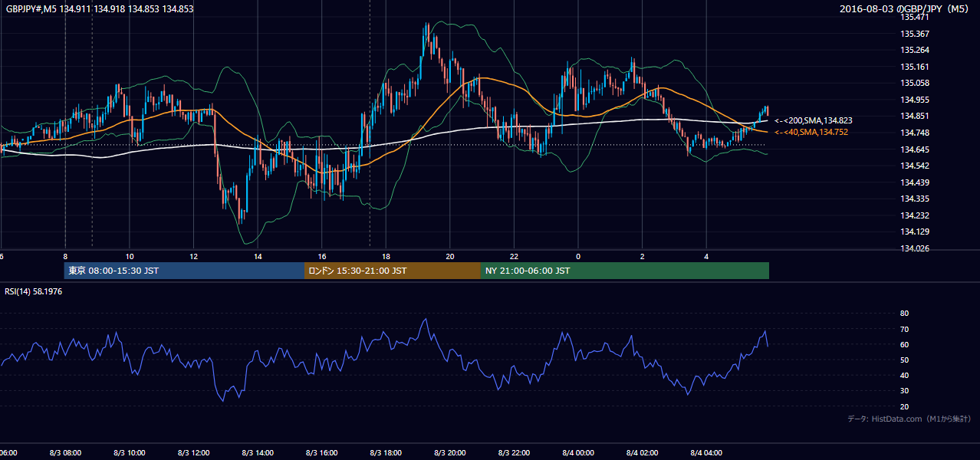Click RSI scale value 30
The width and height of the screenshot is (980, 460).
(904, 391)
